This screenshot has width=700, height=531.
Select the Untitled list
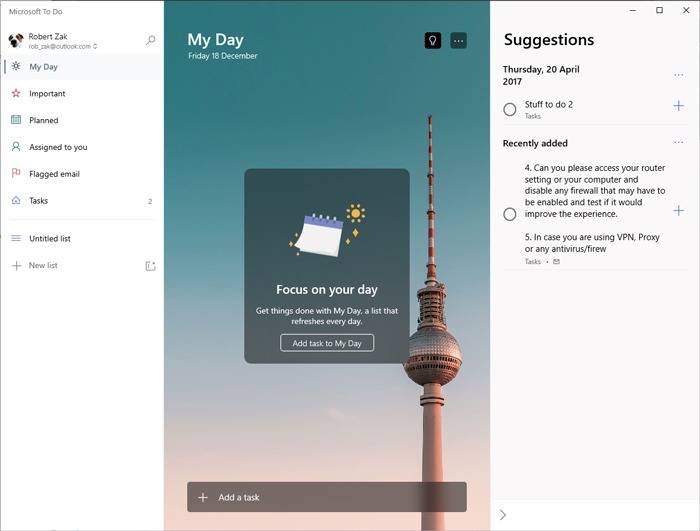(82, 238)
